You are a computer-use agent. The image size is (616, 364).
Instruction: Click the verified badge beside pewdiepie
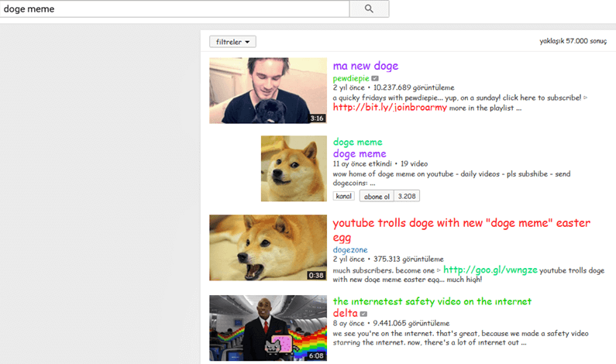pyautogui.click(x=375, y=78)
